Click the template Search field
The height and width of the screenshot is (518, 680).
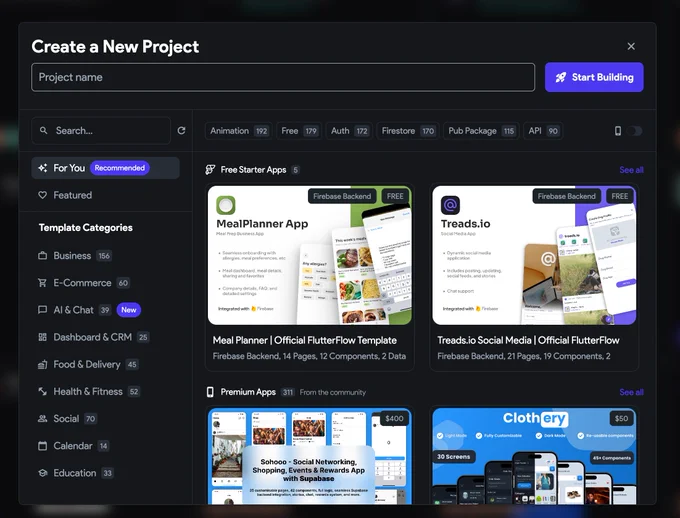[x=101, y=131]
